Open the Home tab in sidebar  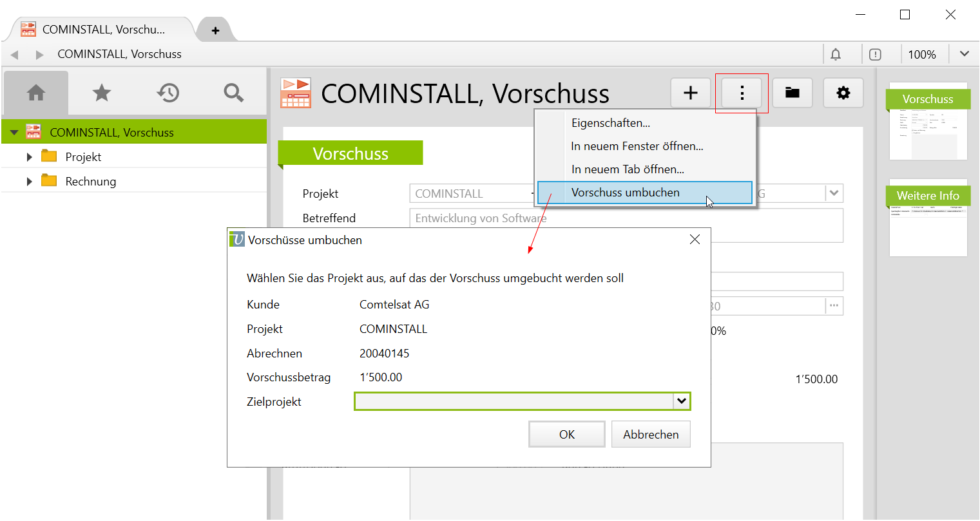tap(36, 93)
